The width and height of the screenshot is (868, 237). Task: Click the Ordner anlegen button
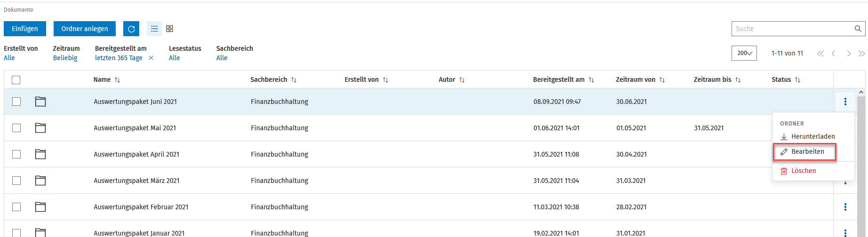85,29
